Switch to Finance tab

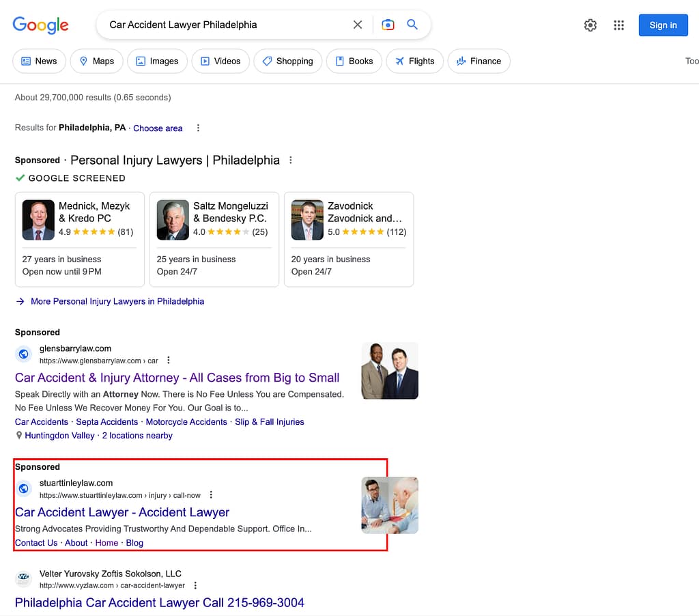479,61
